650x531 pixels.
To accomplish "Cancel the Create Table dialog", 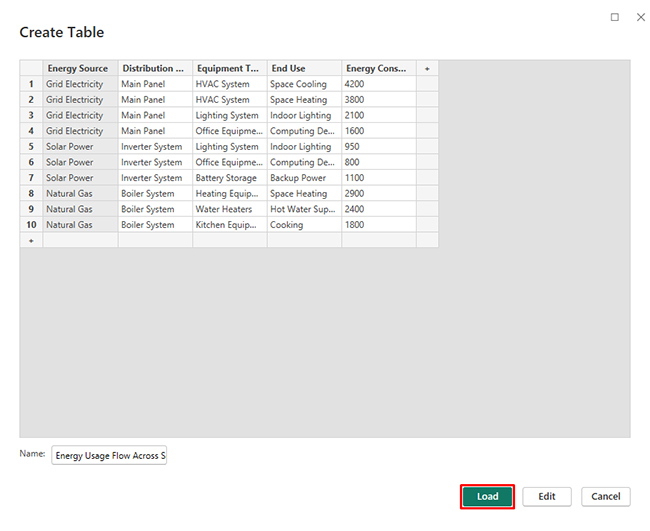I will 605,497.
